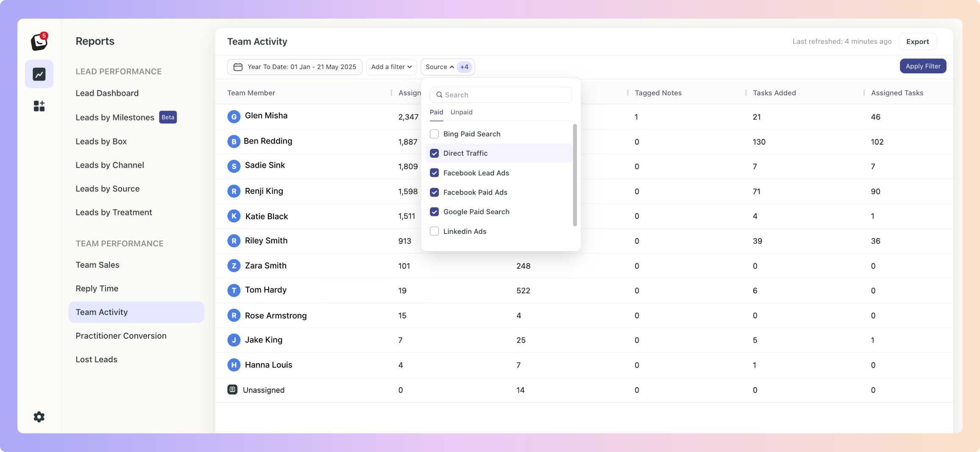Uncheck the Facebook Paid Ads checkbox
The height and width of the screenshot is (452, 980).
[x=434, y=193]
